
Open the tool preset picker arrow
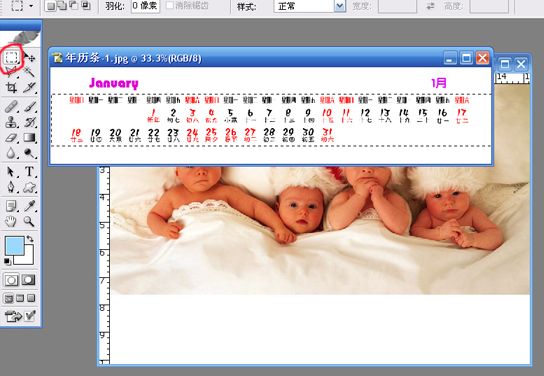click(x=31, y=6)
